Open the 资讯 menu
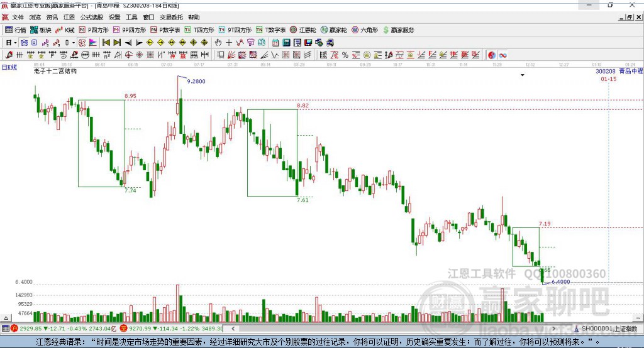This screenshot has width=644, height=348. [x=52, y=17]
